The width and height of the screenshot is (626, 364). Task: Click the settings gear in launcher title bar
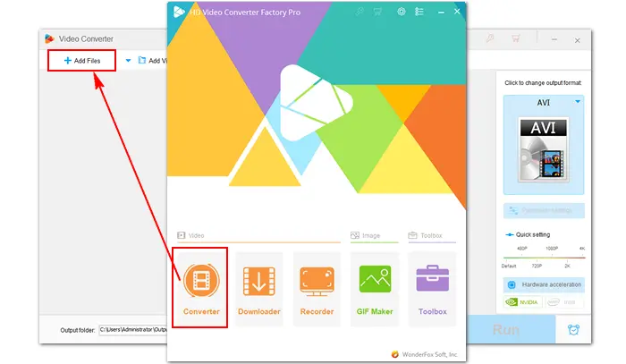click(x=402, y=12)
